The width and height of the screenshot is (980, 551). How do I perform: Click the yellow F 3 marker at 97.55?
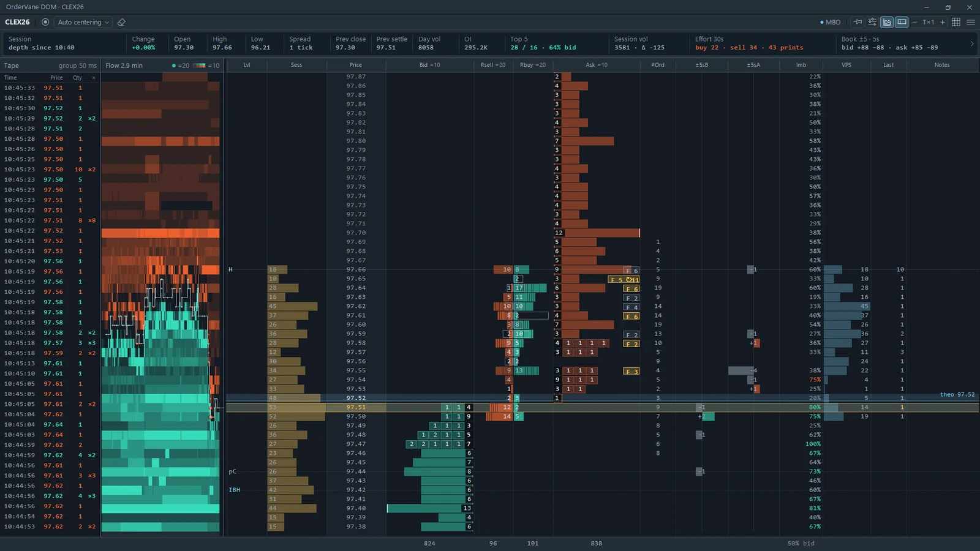coord(632,372)
